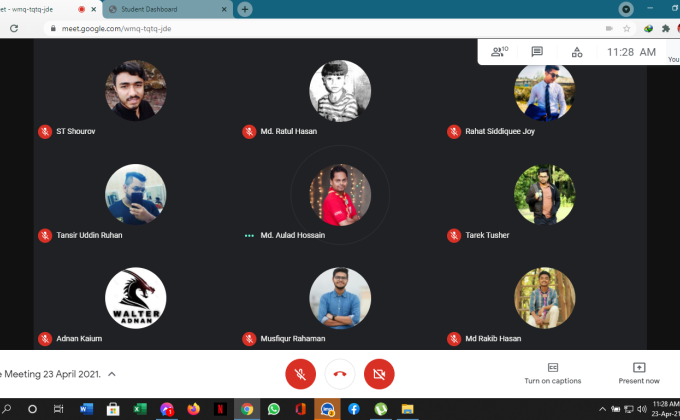Open Windows search from the taskbar

(x=7, y=409)
